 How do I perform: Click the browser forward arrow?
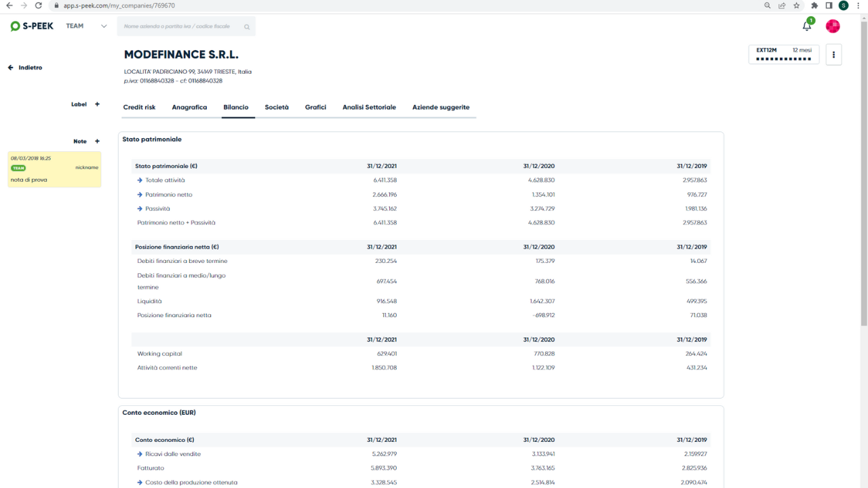[x=24, y=5]
